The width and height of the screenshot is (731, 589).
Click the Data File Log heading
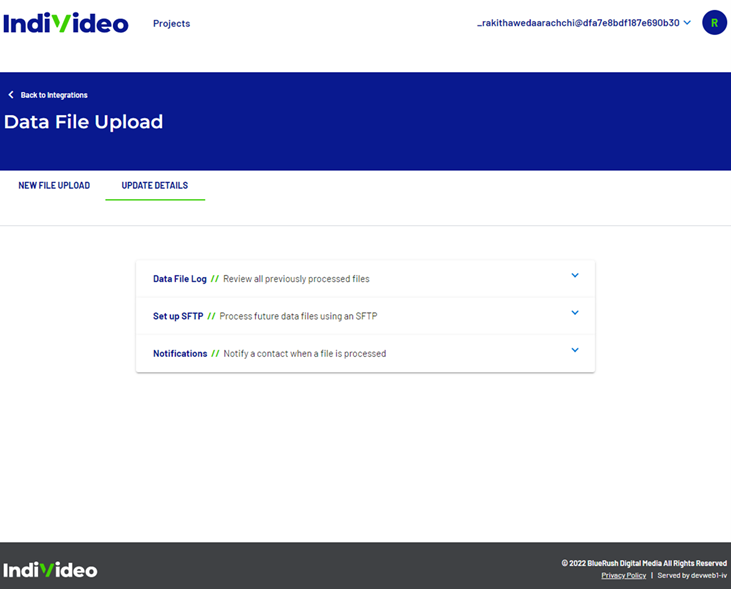coord(179,279)
